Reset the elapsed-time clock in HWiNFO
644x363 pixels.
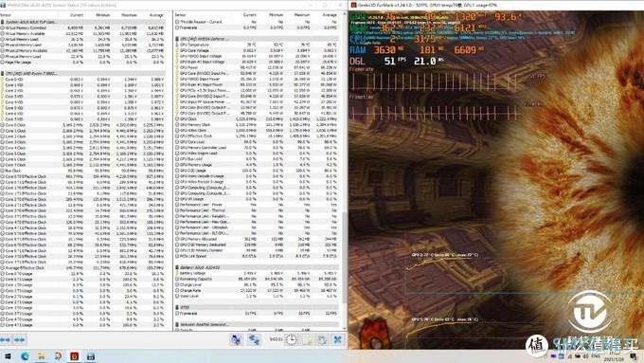coord(291,339)
